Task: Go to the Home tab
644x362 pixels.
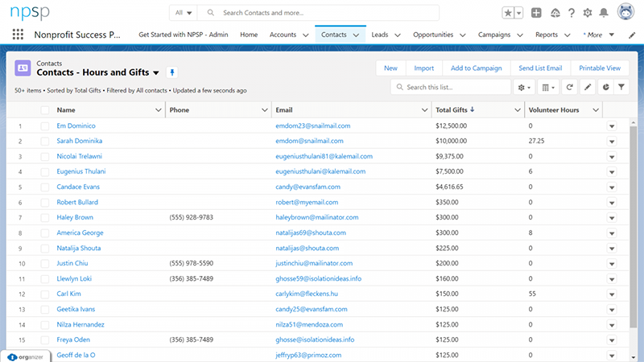Action: [249, 35]
